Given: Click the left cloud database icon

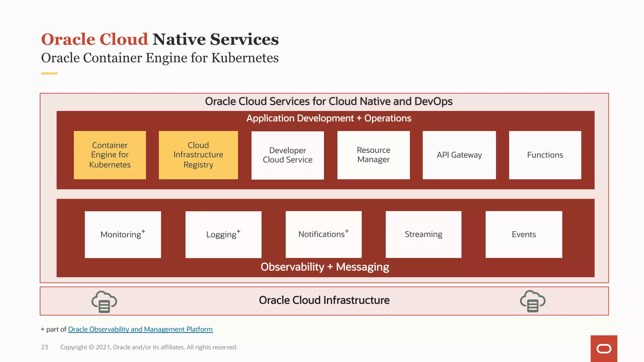Looking at the screenshot, I should (104, 302).
